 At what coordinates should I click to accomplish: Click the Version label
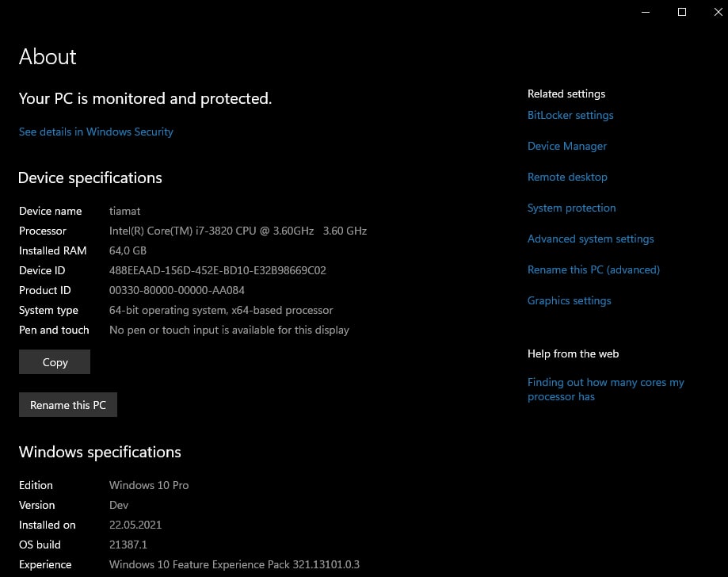coord(36,505)
